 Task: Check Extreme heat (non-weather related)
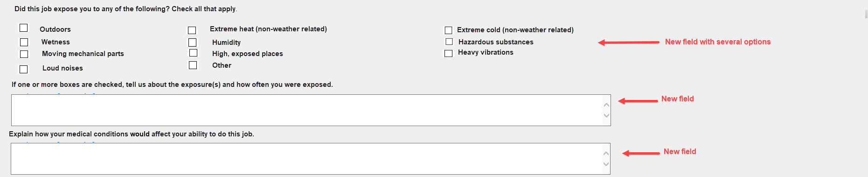pyautogui.click(x=192, y=30)
